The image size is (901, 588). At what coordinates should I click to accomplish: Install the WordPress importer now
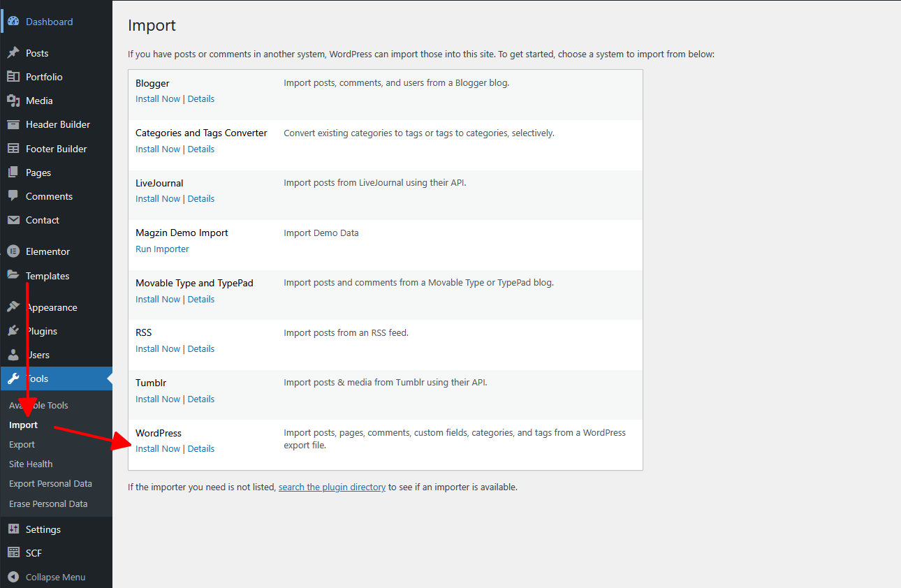[x=158, y=449]
